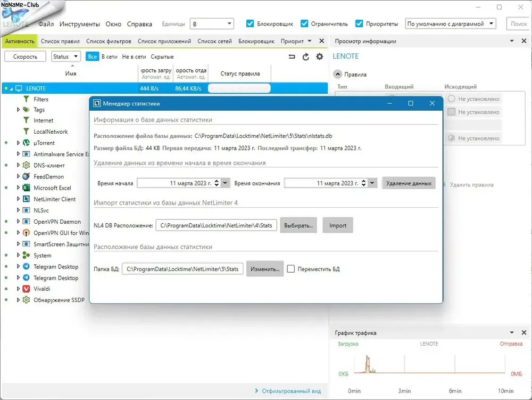Select the System process icon
The width and height of the screenshot is (532, 400).
pyautogui.click(x=26, y=255)
